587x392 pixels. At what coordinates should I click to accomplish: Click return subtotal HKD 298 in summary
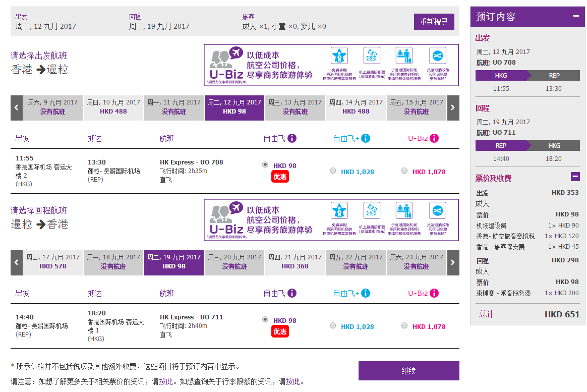pos(565,260)
